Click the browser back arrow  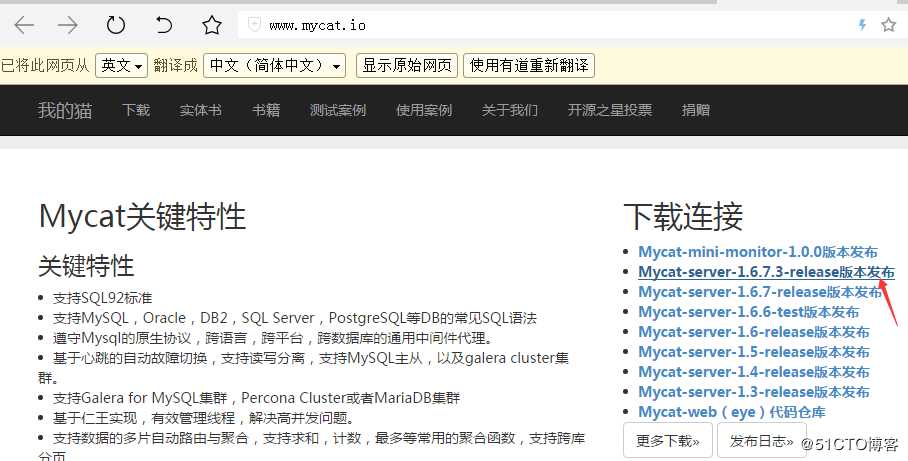click(x=24, y=25)
